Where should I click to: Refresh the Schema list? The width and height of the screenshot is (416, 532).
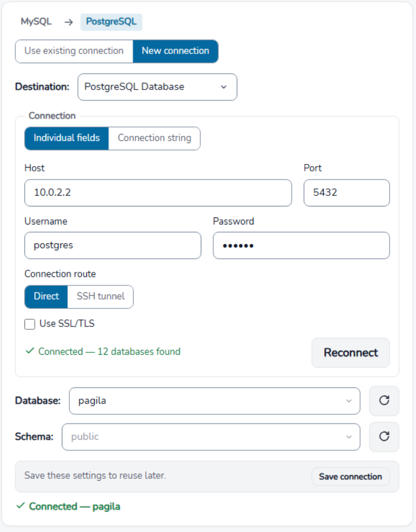point(384,437)
